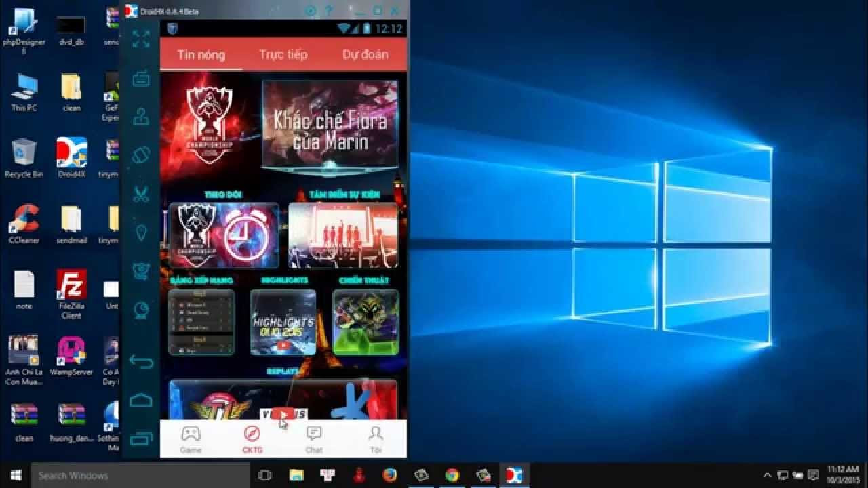
Task: Select the clean folder beside This PC
Action: point(71,93)
